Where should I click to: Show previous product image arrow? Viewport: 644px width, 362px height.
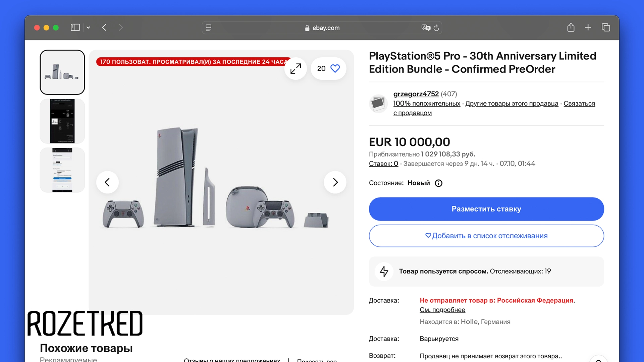[107, 182]
